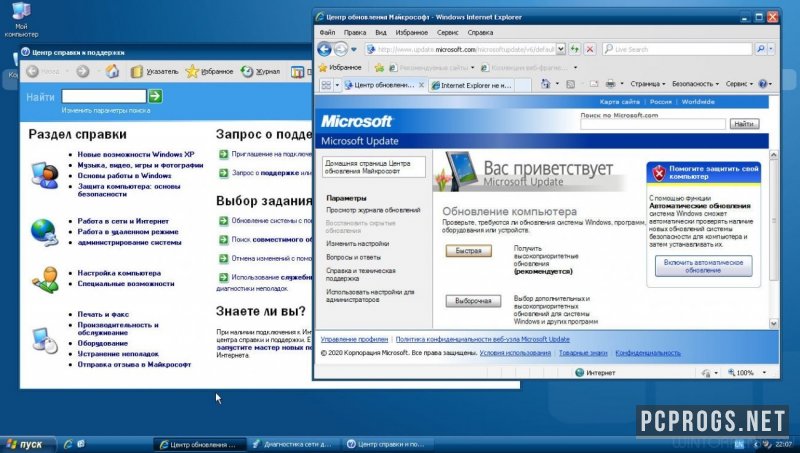Click the IE Help question mark icon

763,84
